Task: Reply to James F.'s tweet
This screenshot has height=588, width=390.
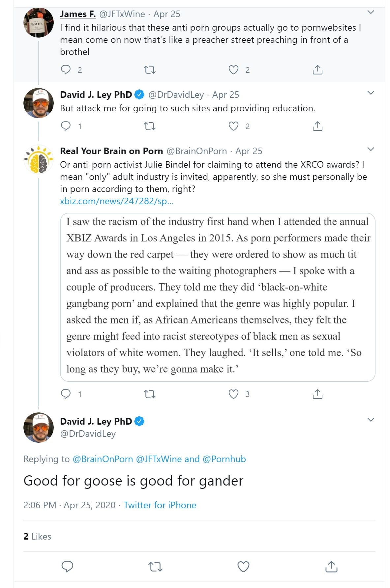Action: coord(66,70)
